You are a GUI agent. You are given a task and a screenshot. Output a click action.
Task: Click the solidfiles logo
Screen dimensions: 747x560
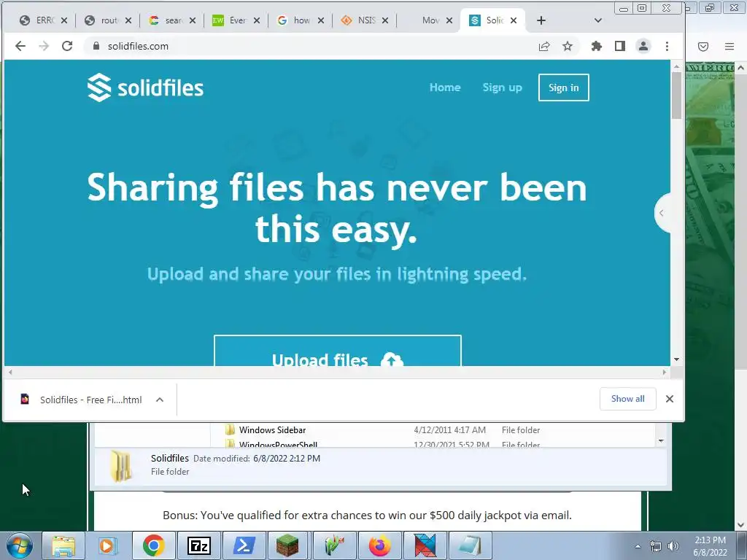pos(145,87)
